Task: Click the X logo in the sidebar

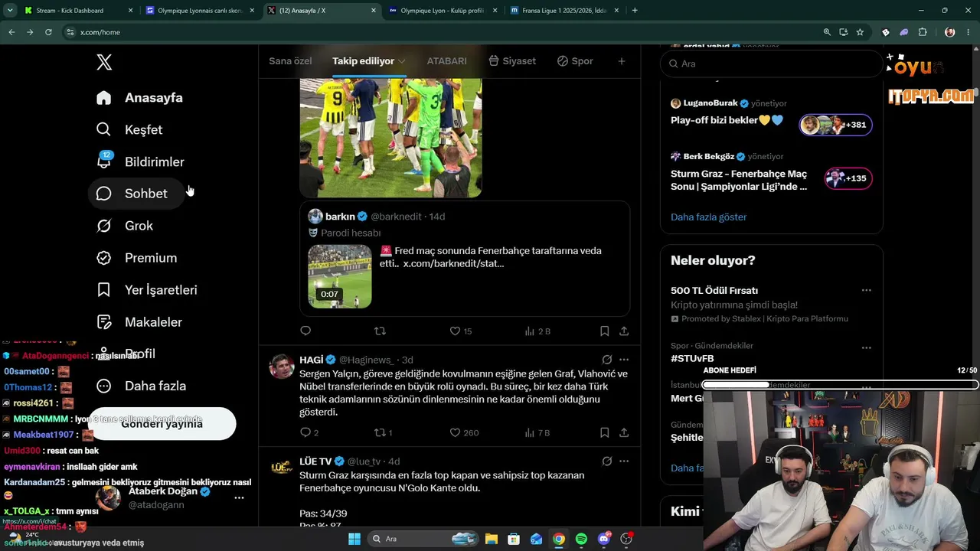Action: pos(104,63)
